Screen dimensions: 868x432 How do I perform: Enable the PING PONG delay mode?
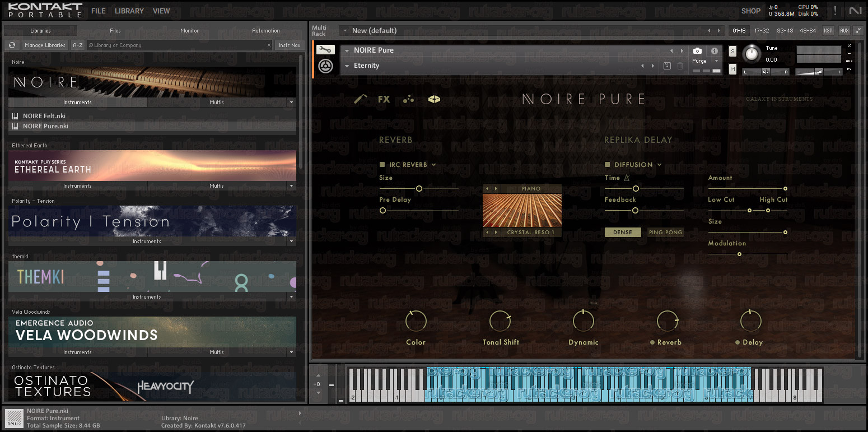665,233
